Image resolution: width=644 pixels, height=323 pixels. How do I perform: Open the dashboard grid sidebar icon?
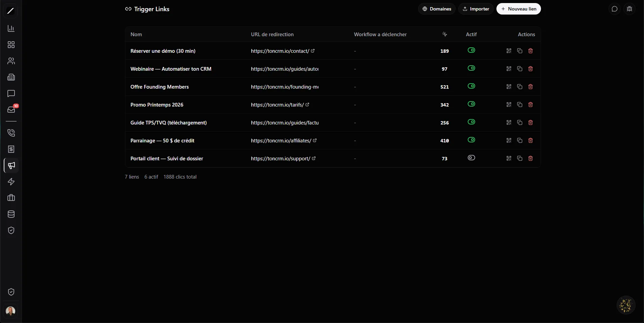coord(11,45)
